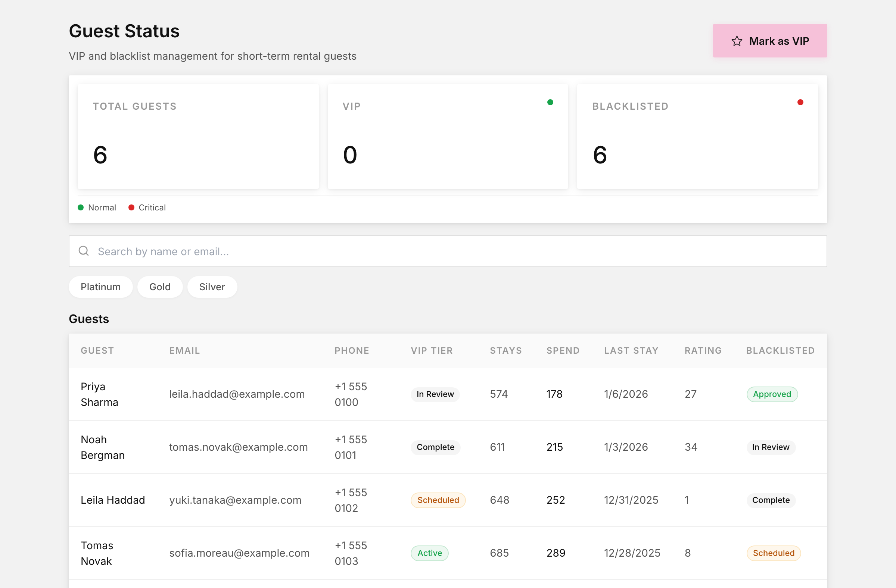The height and width of the screenshot is (588, 896).
Task: Click the Mark as VIP button
Action: pos(769,41)
